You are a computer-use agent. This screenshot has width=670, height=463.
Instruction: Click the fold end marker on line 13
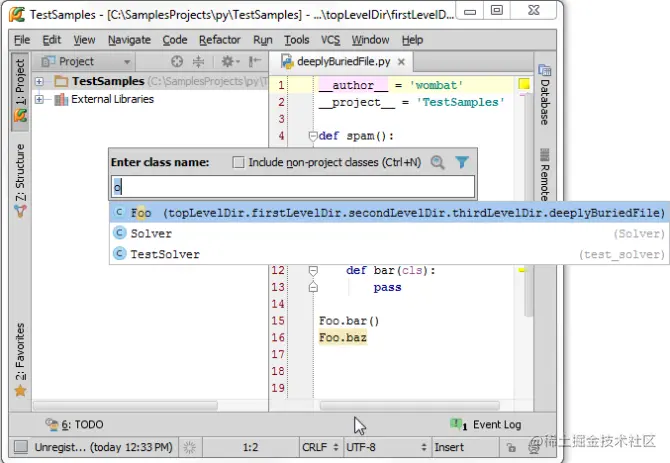pyautogui.click(x=313, y=287)
